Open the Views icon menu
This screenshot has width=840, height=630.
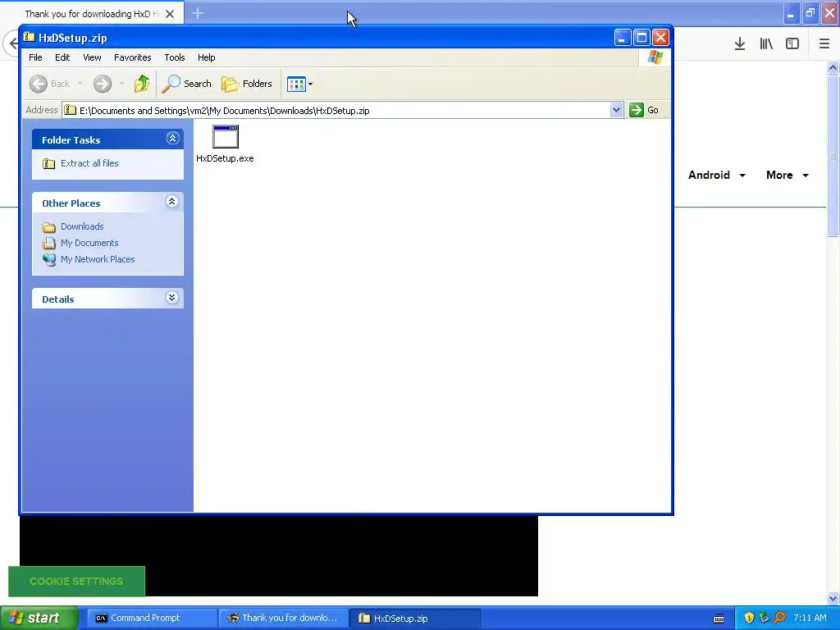[x=299, y=84]
